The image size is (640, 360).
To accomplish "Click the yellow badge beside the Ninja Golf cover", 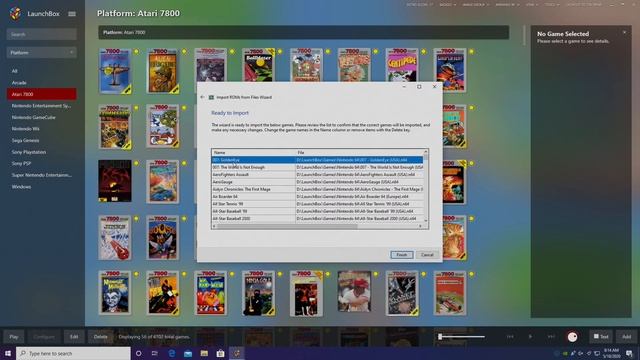I will click(280, 274).
